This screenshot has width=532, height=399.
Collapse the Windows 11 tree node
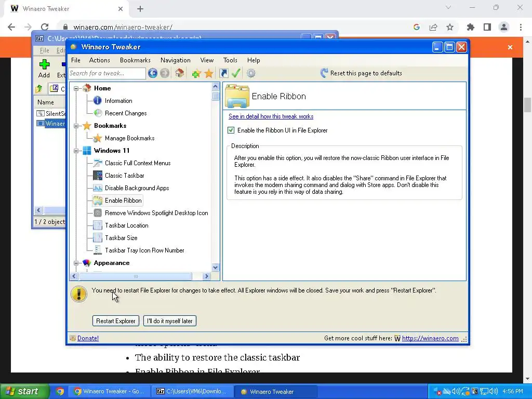[x=76, y=151]
